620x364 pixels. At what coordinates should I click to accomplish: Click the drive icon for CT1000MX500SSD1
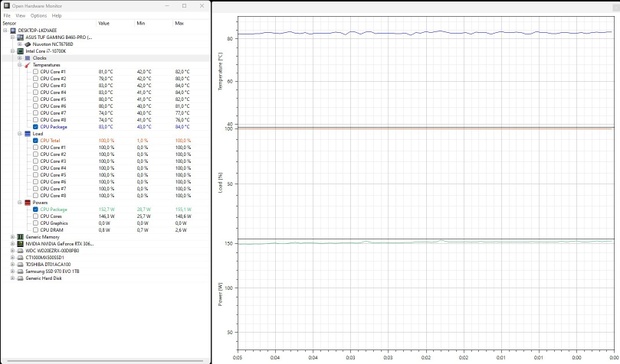[x=20, y=257]
